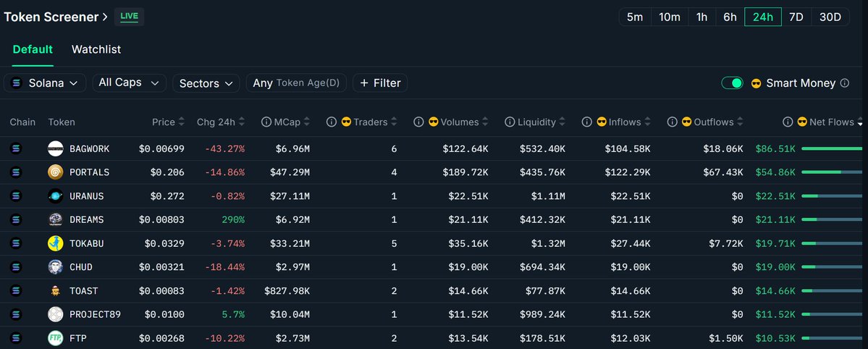
Task: Click the TOKABU yellow token icon
Action: pyautogui.click(x=56, y=243)
